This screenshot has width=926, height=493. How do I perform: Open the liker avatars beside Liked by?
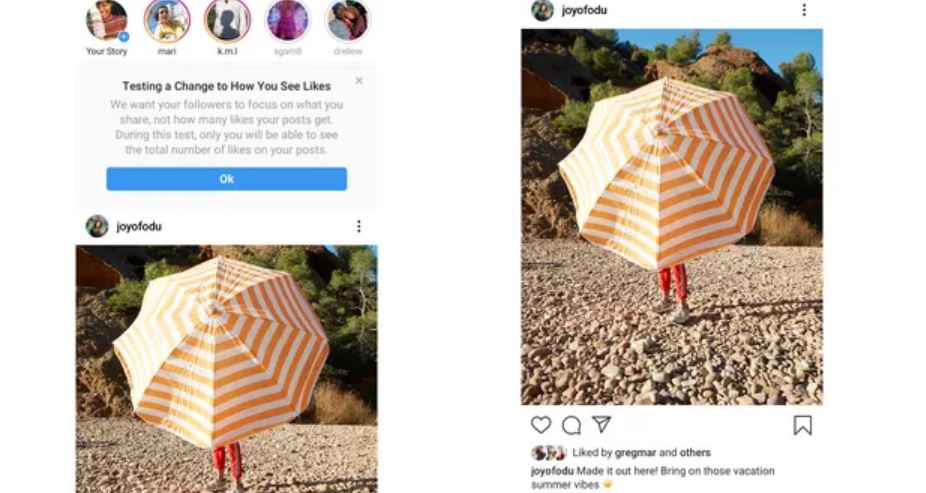[549, 453]
